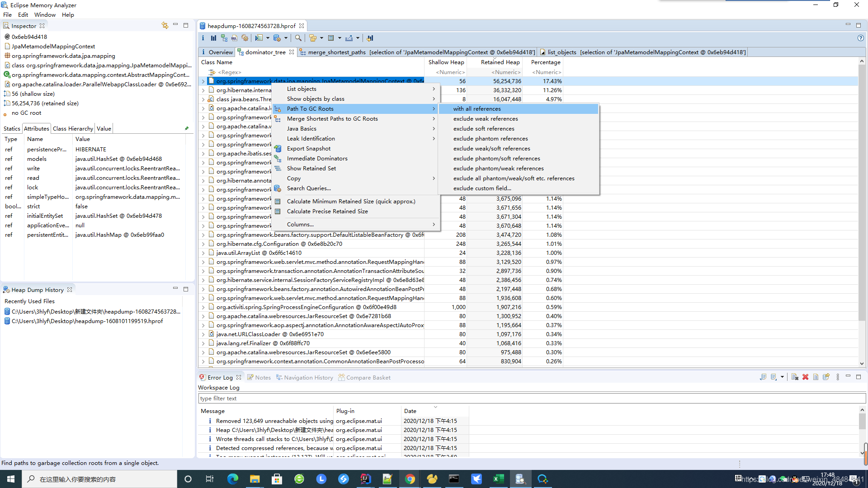Open the histogram toolbar icon

[213, 38]
